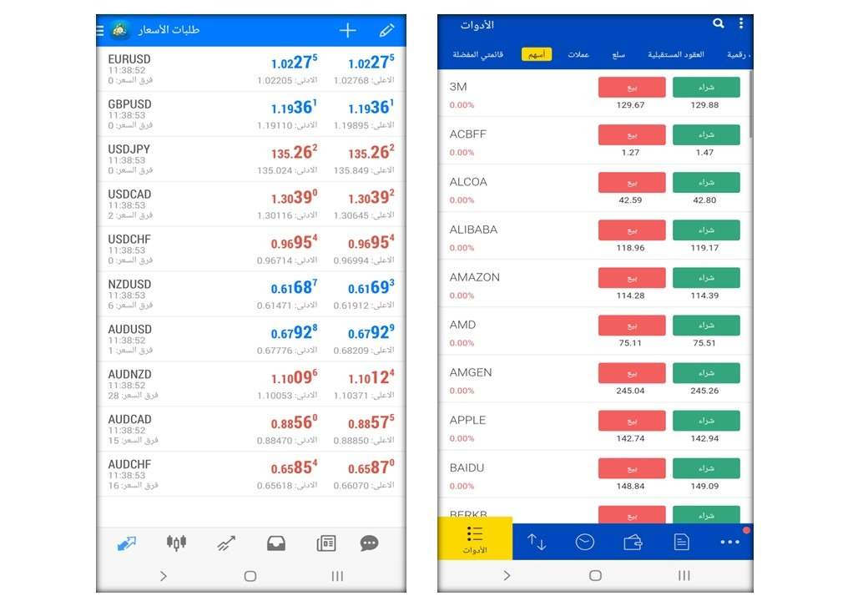
Task: Open the BAIDU instrument name
Action: [x=467, y=467]
